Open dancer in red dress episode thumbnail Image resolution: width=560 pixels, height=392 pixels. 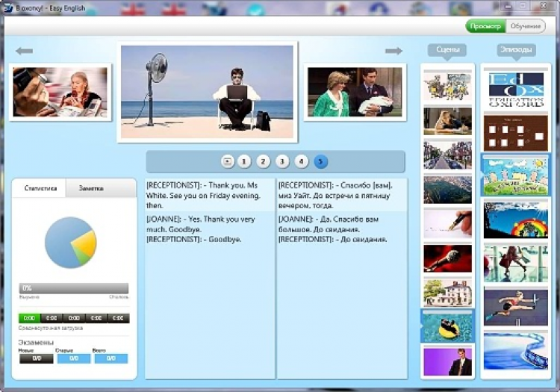click(x=516, y=264)
